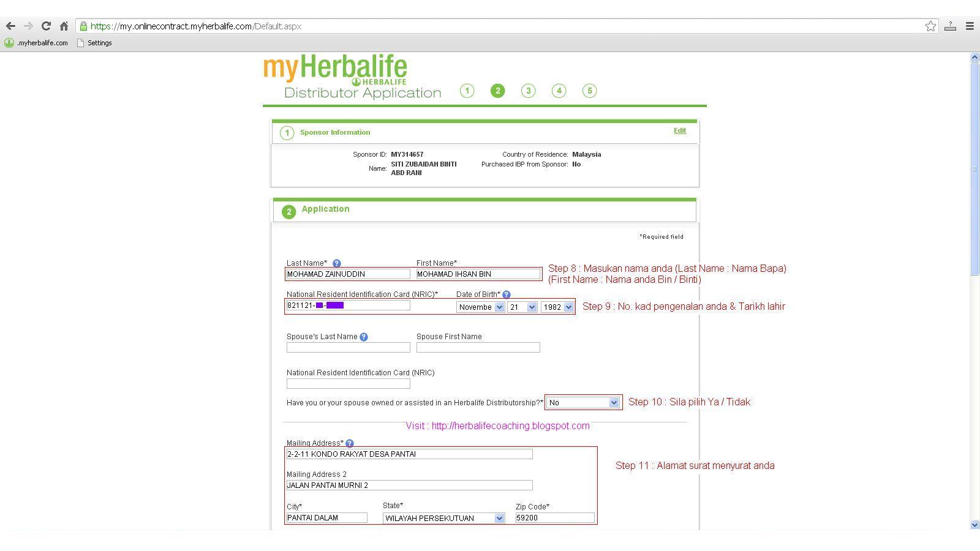Click the HTTPS padlock icon
980x551 pixels.
[x=84, y=26]
